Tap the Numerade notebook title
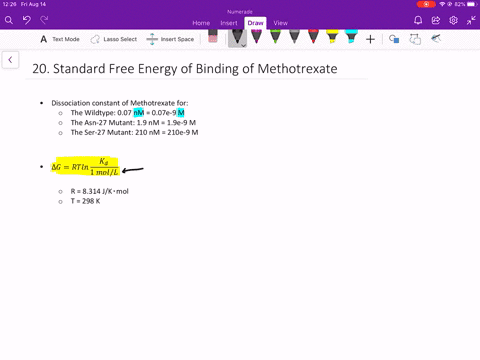This screenshot has height=360, width=480. point(240,12)
